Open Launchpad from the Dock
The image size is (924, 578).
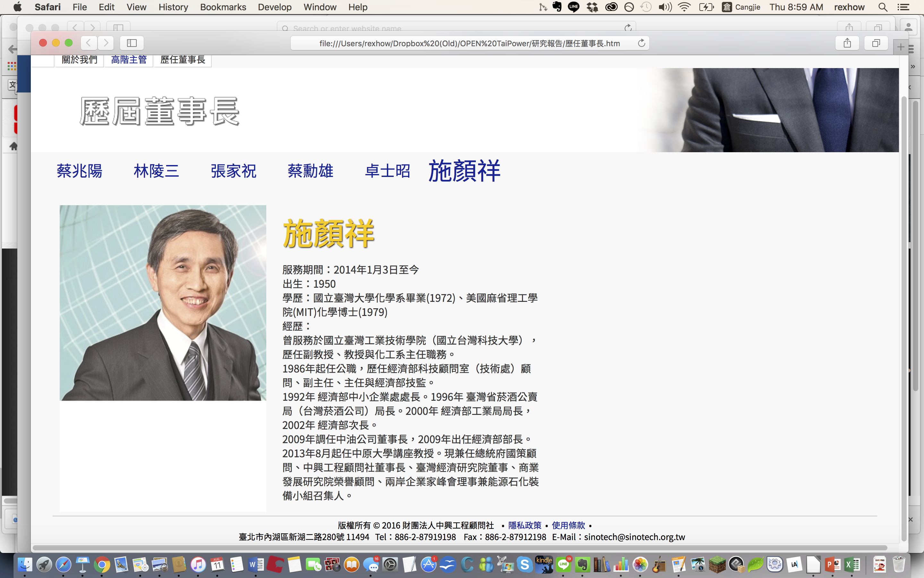pos(44,564)
